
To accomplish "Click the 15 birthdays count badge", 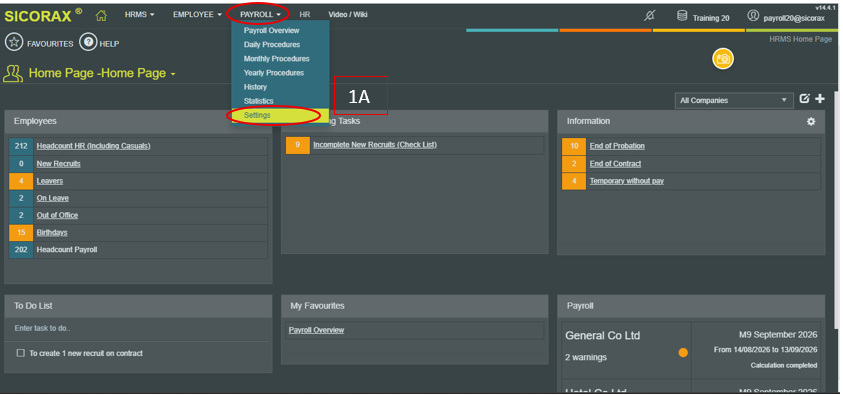I will (21, 233).
